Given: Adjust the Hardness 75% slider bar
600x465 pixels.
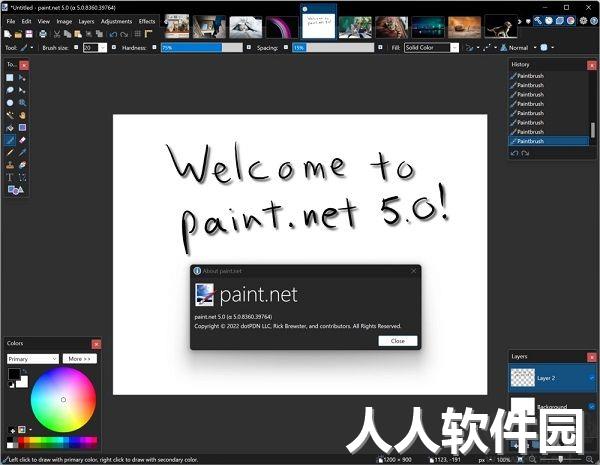Looking at the screenshot, I should coord(202,48).
